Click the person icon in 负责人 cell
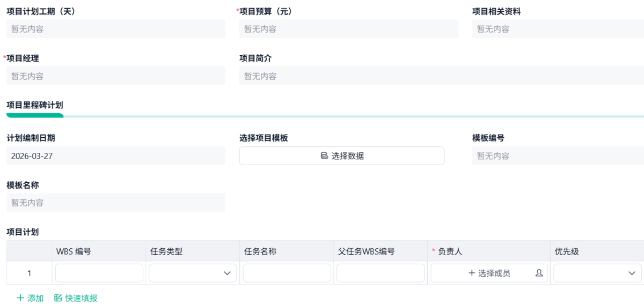Screen dimensions: 644x304 (539, 273)
